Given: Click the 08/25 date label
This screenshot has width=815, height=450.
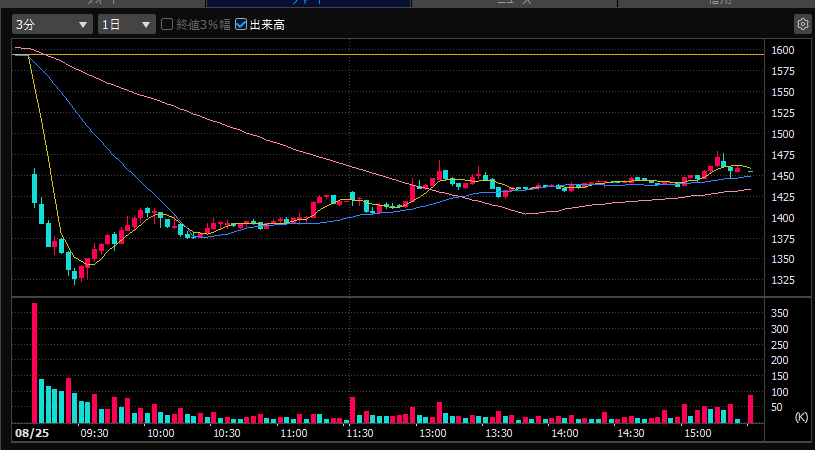Looking at the screenshot, I should (32, 433).
